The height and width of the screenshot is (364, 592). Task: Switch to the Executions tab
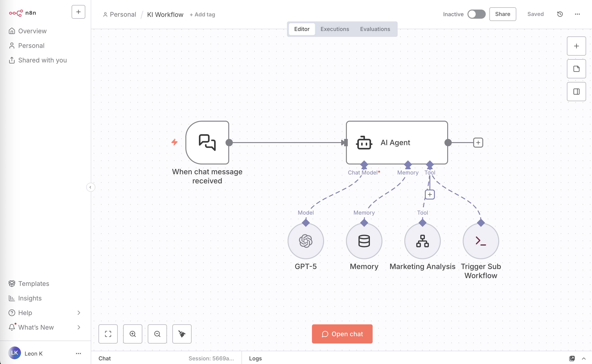335,29
